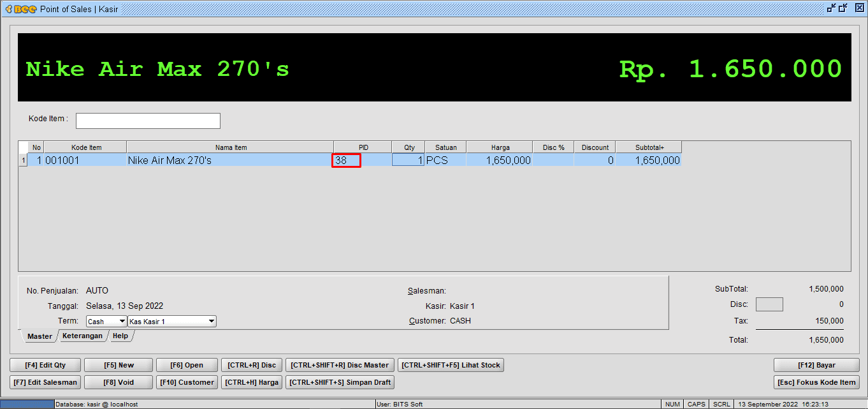The image size is (868, 409).
Task: Click the [CTRL+SHIFT+S] Simpan Draft button
Action: (340, 382)
